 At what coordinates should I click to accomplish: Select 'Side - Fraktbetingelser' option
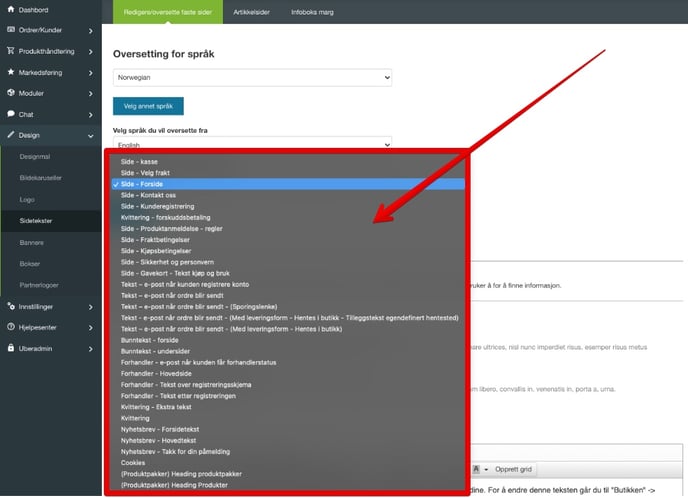point(288,240)
